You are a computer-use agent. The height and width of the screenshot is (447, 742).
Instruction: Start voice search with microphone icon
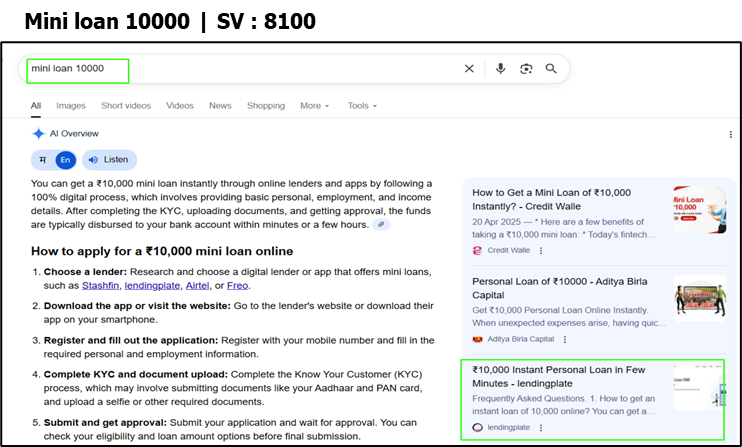coord(501,69)
